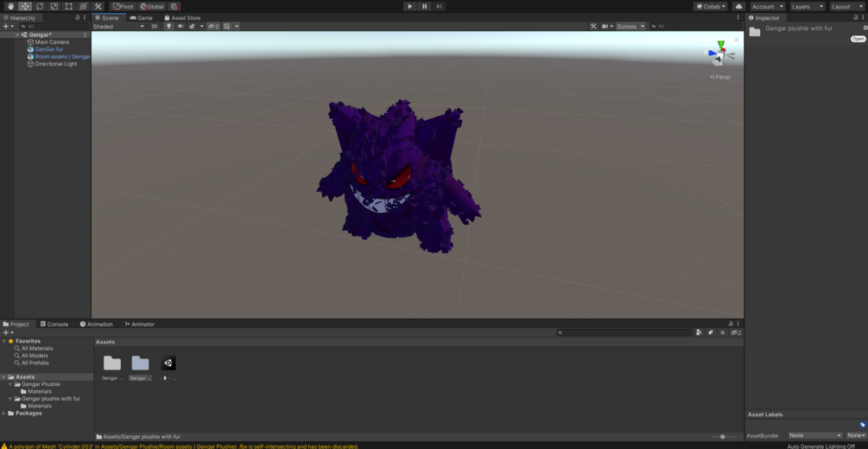Select the Scale tool
This screenshot has width=868, height=449.
point(54,7)
